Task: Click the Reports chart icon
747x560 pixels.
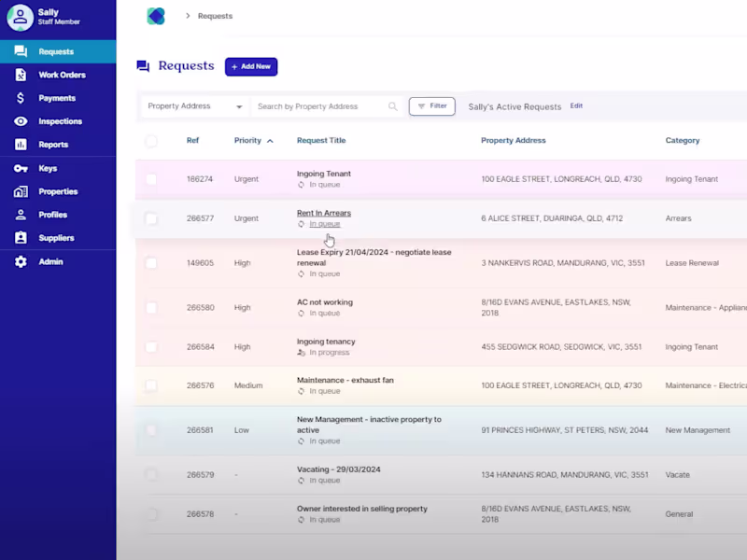Action: [21, 145]
